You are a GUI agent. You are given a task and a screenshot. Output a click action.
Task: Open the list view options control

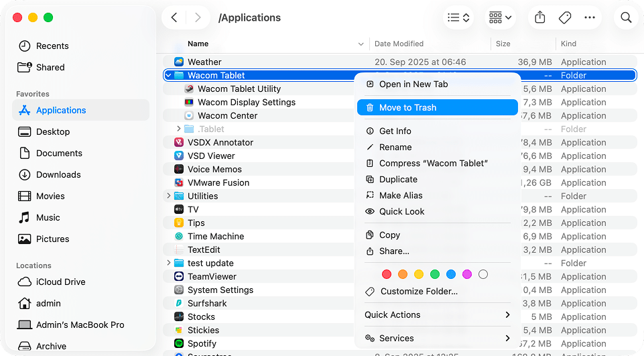pos(458,17)
